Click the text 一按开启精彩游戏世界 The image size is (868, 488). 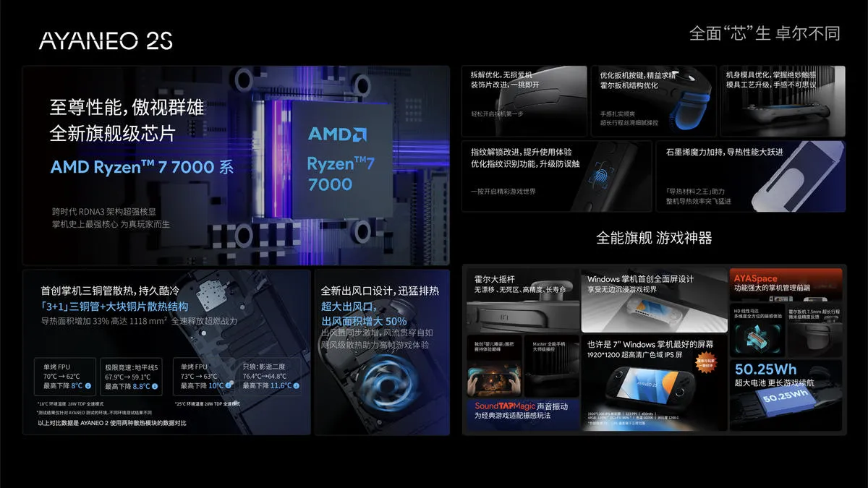click(503, 192)
